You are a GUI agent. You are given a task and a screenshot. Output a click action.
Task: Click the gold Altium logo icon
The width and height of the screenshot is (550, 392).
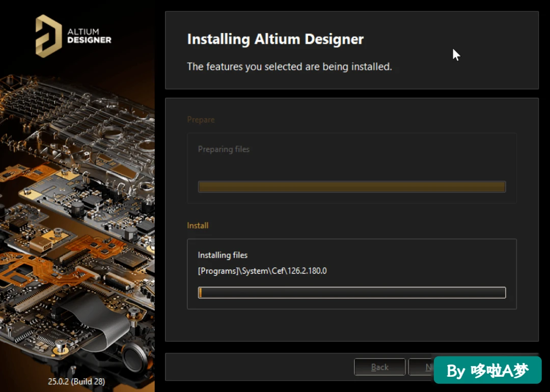[48, 36]
